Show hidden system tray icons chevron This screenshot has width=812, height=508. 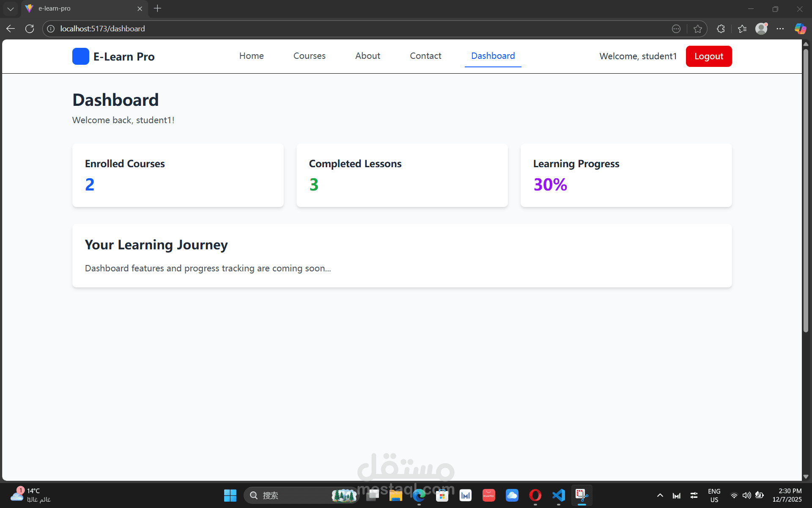click(660, 495)
